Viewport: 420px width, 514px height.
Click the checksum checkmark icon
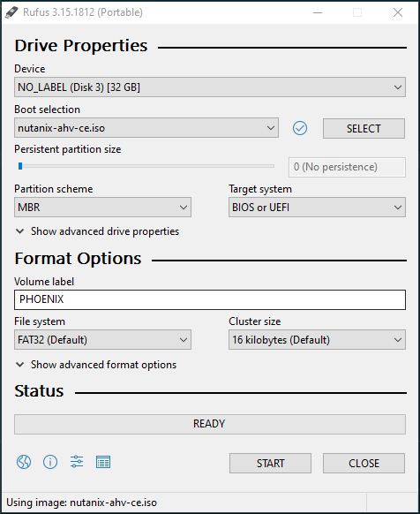coord(300,128)
